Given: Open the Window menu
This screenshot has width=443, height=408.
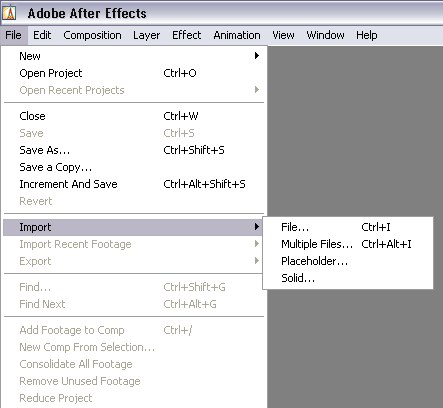Looking at the screenshot, I should point(325,35).
